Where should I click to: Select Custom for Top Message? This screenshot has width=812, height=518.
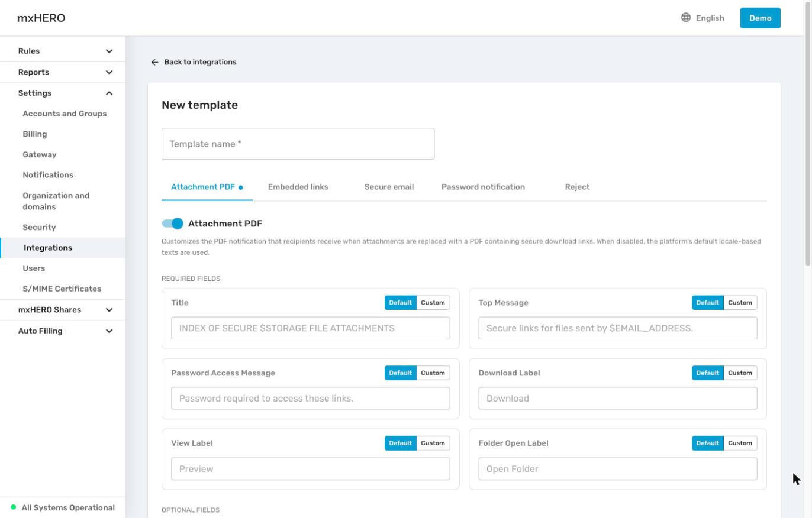click(740, 303)
